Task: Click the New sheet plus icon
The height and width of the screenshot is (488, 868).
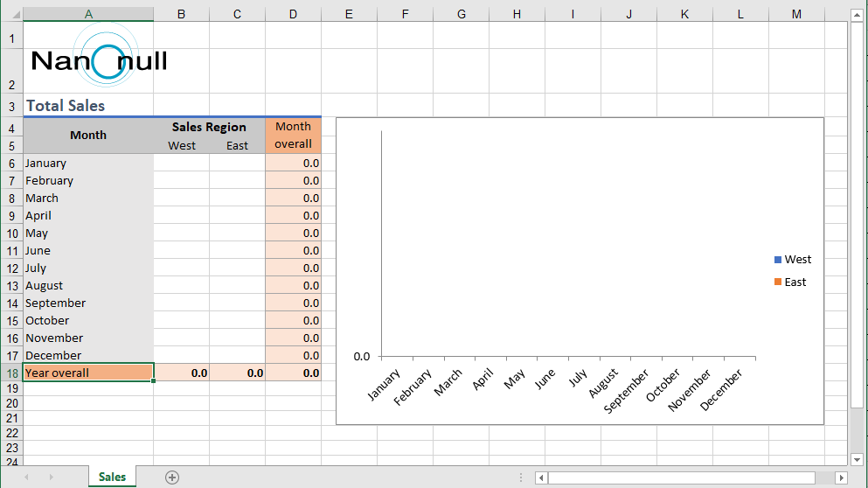Action: coord(172,477)
